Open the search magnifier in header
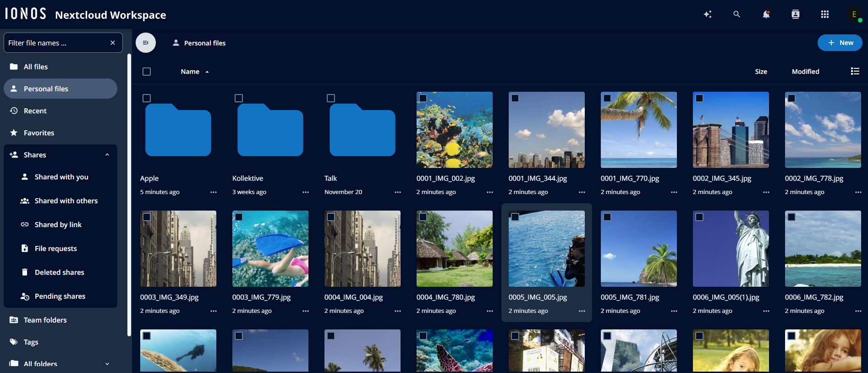This screenshot has width=868, height=373. (x=737, y=14)
